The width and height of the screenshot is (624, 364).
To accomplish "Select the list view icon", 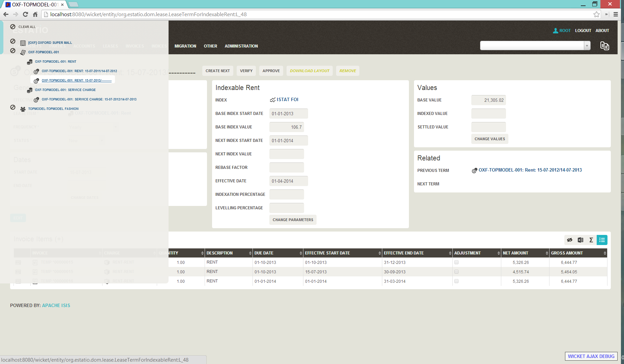I will point(602,240).
